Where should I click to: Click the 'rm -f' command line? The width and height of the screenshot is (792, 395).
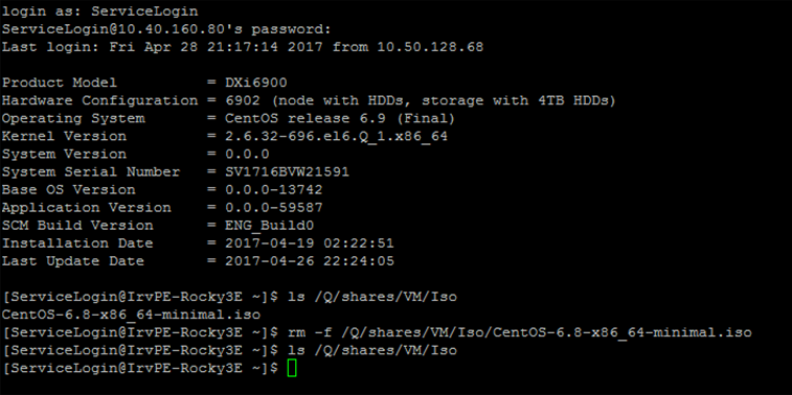tap(519, 332)
